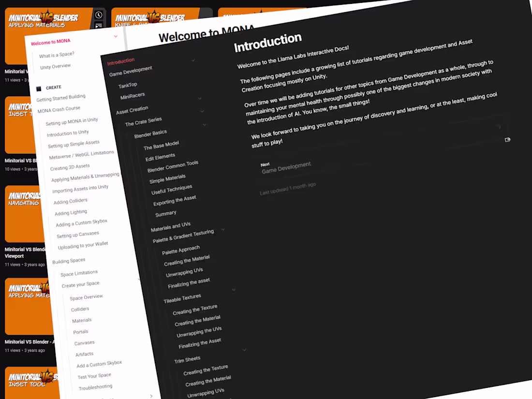Expand the MiniRacers entry
Screen dimensions: 532x399
click(199, 98)
